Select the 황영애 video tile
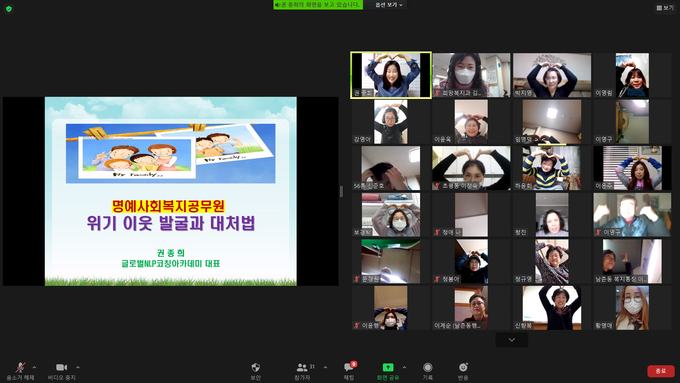680x383 pixels. pyautogui.click(x=632, y=308)
